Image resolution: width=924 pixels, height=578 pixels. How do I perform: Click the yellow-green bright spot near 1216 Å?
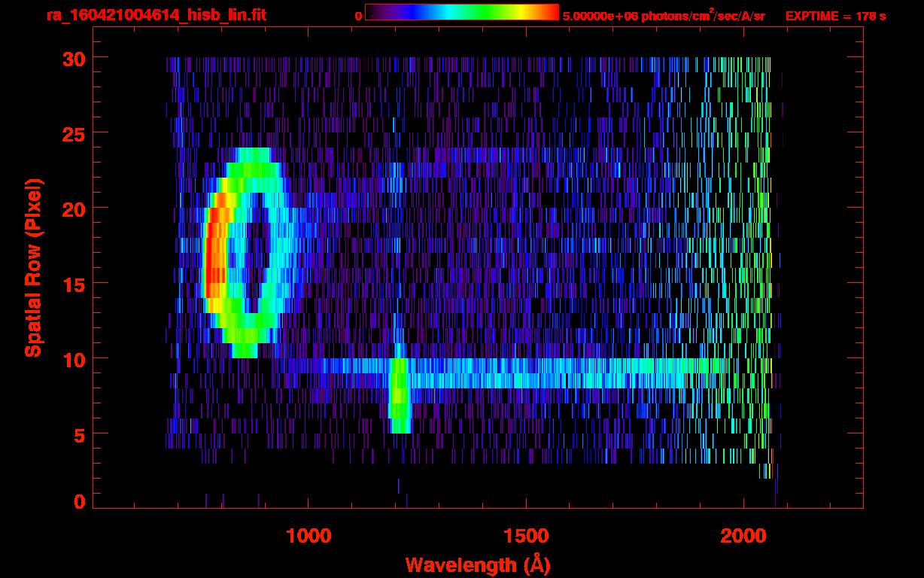coord(400,395)
